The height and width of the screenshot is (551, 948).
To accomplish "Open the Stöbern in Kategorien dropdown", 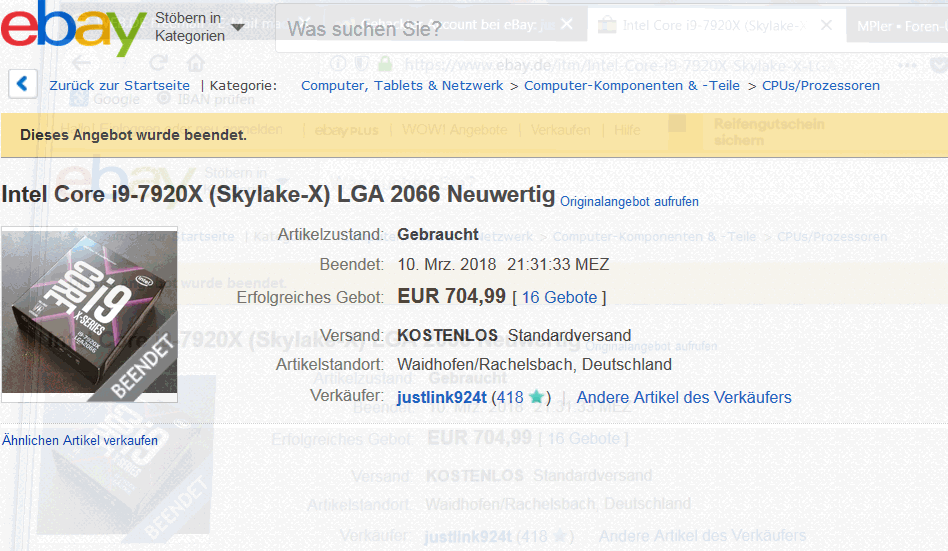I will pyautogui.click(x=200, y=27).
